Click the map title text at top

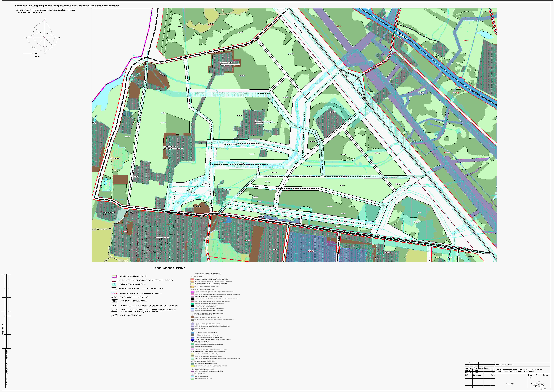tap(67, 6)
